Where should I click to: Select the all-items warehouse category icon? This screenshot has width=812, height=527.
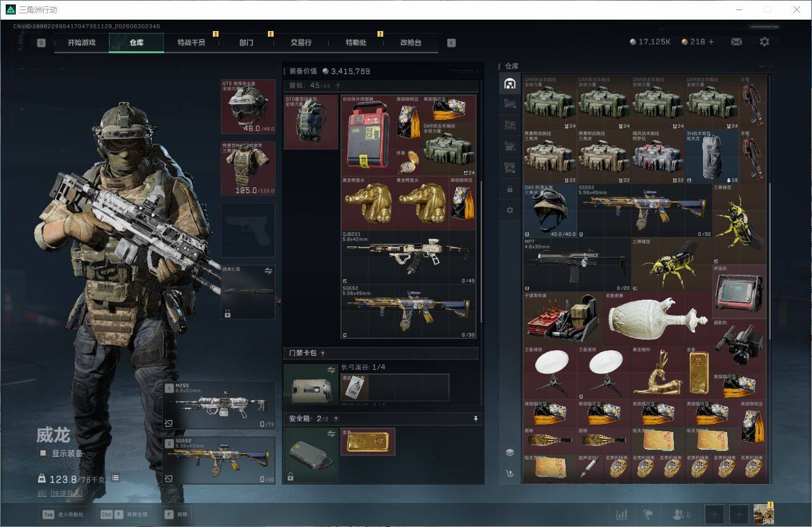click(509, 84)
